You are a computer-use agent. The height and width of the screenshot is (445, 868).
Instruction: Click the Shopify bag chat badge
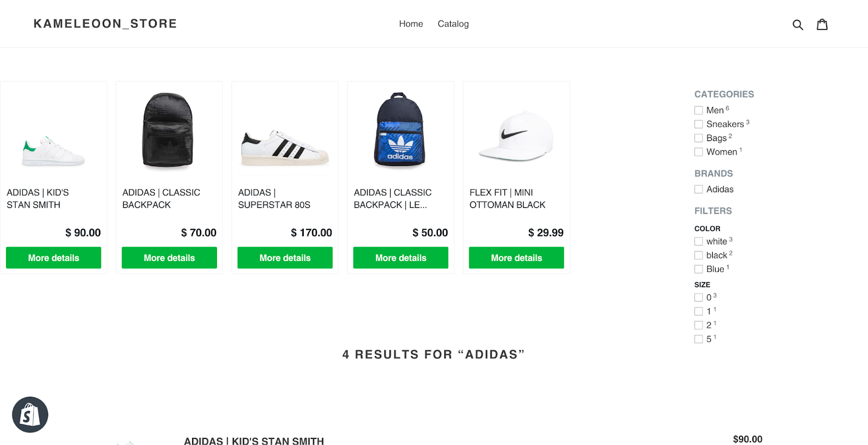click(x=30, y=415)
